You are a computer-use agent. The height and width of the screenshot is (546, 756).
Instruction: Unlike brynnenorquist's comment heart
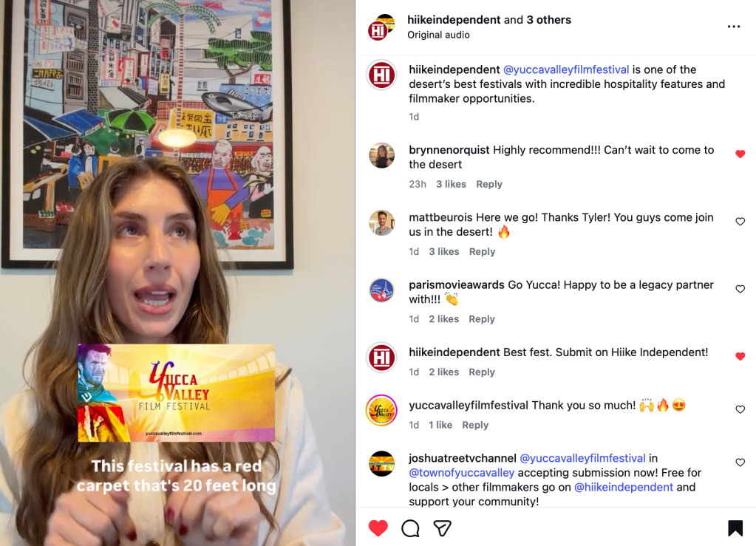point(740,154)
